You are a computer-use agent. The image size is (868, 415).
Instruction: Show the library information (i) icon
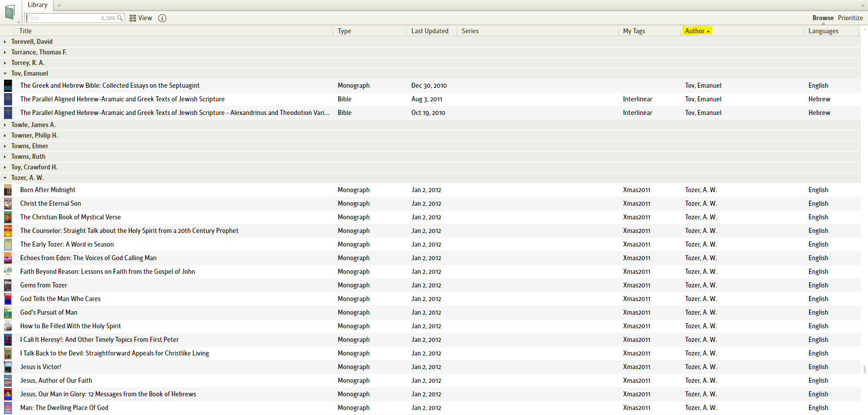click(162, 18)
